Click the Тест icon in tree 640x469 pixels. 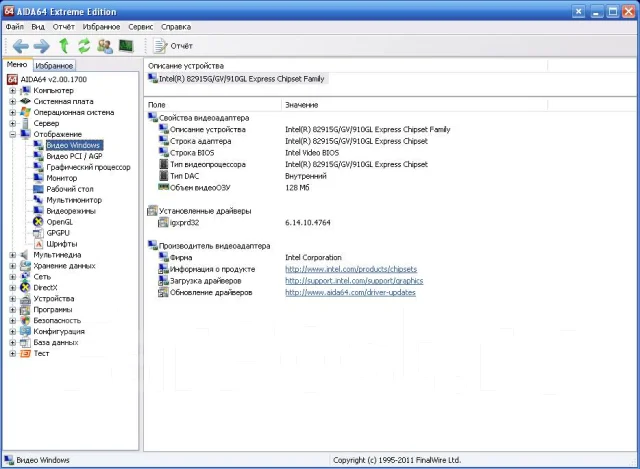25,353
